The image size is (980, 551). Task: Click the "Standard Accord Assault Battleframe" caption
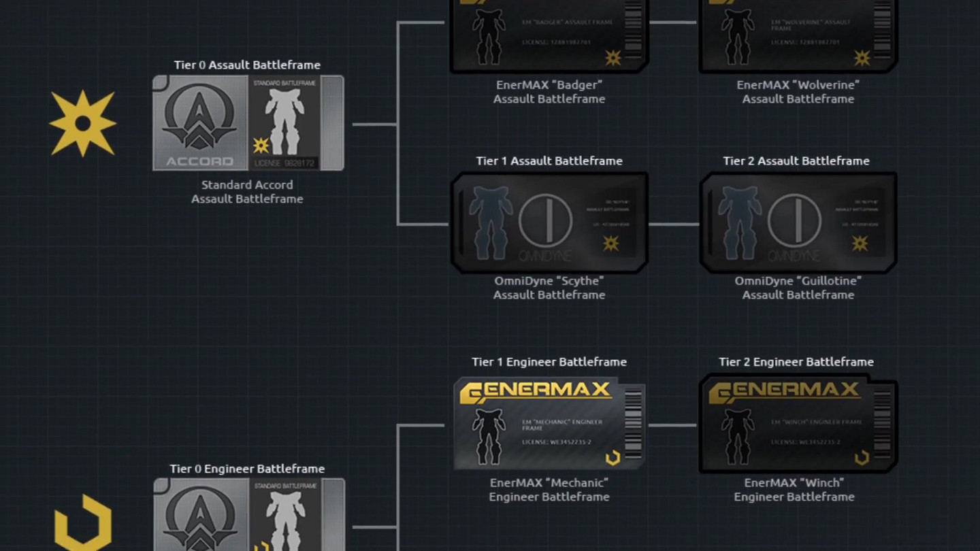click(247, 192)
